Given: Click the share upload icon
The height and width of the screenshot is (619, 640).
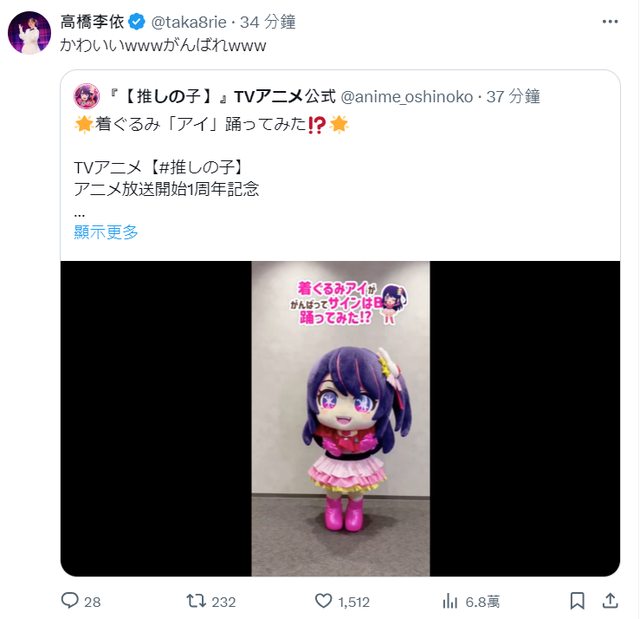Looking at the screenshot, I should pyautogui.click(x=610, y=601).
